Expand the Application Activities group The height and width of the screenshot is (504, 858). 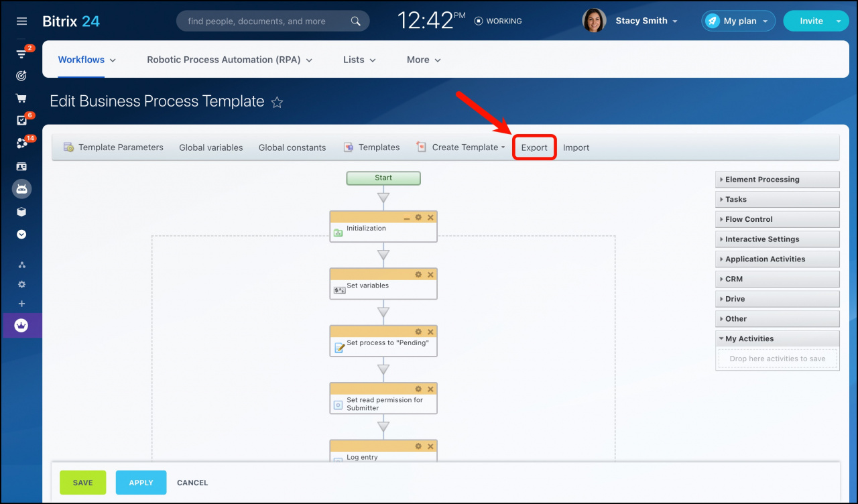click(x=778, y=259)
